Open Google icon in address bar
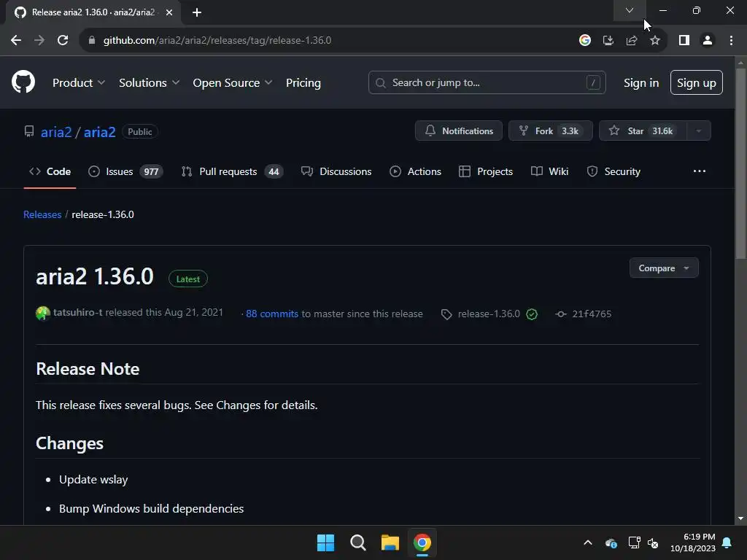Screen dimensions: 747x560 pos(584,40)
